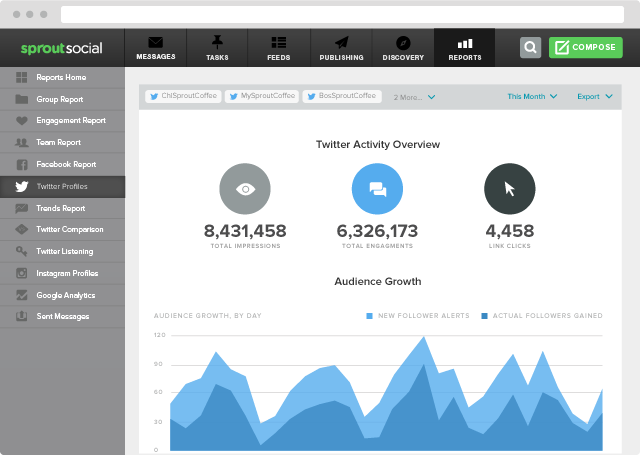Viewport: 640px width, 455px height.
Task: Click the search magnifier icon
Action: point(531,47)
